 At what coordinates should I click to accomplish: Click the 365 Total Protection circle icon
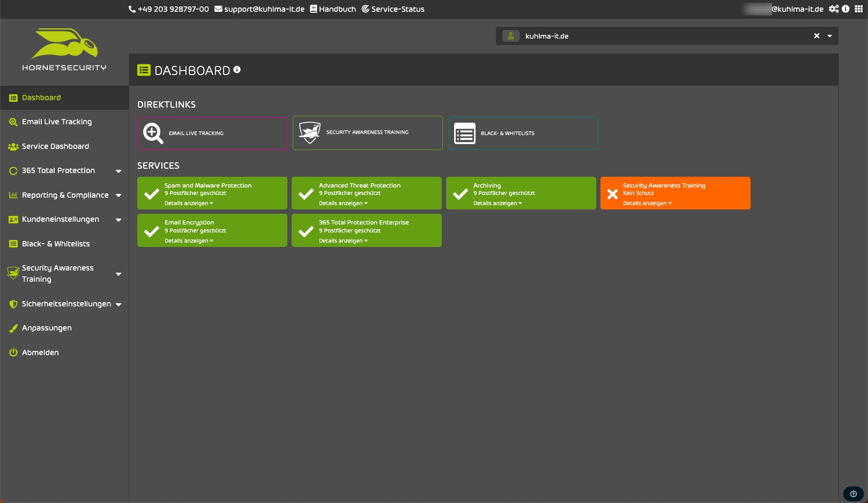[x=13, y=171]
